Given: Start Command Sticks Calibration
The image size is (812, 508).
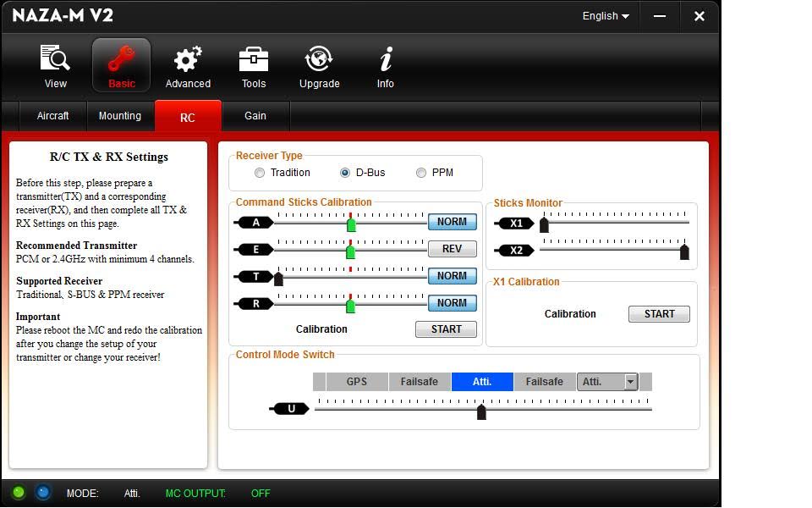Looking at the screenshot, I should (446, 329).
